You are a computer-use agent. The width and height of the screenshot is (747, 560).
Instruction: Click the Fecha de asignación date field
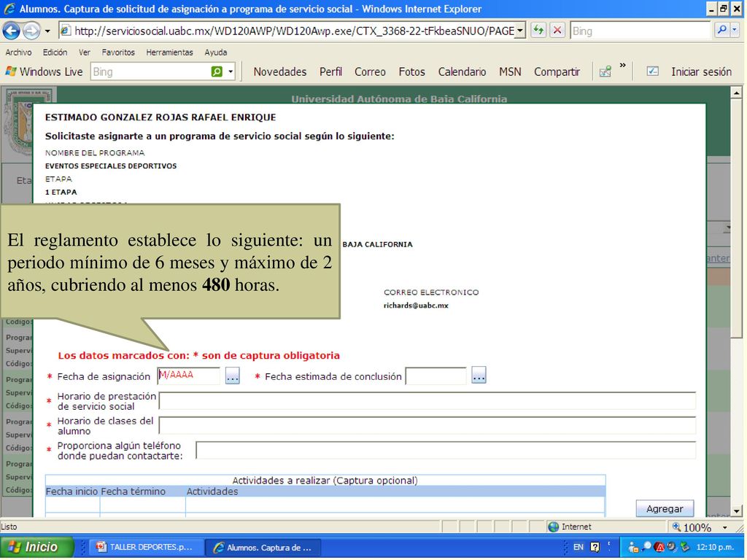[x=189, y=376]
